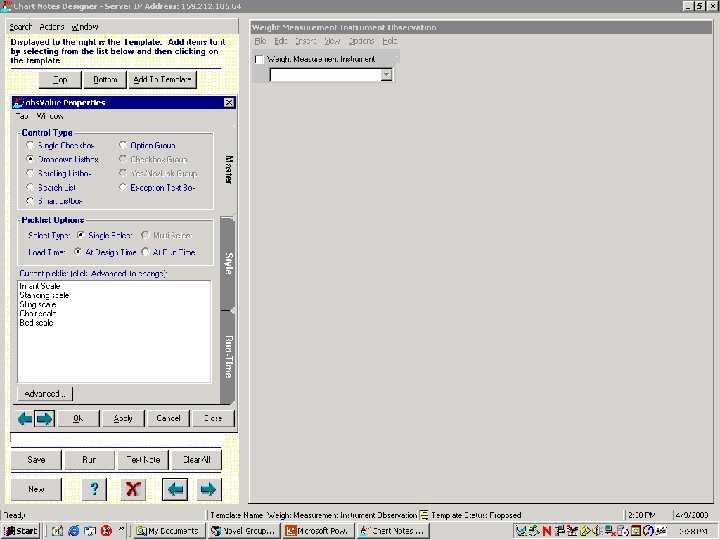The height and width of the screenshot is (540, 720).
Task: Click the red X delete icon
Action: [x=133, y=489]
